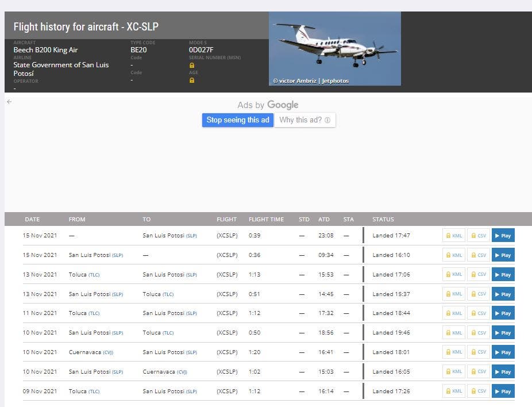Download CSV for flight landed 17:06

pos(478,275)
